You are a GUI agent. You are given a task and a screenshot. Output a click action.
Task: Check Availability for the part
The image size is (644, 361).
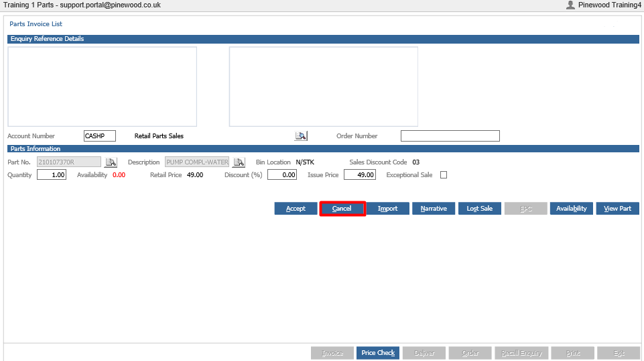572,209
